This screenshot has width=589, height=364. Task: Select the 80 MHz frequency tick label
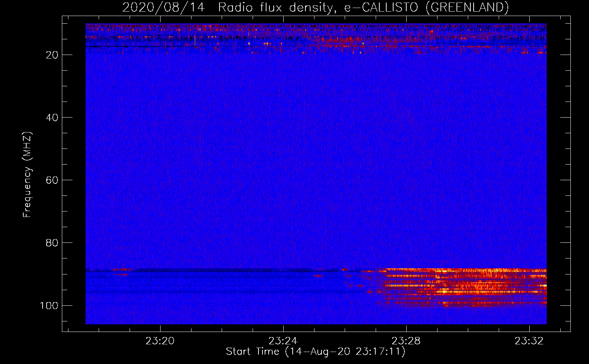pyautogui.click(x=52, y=243)
